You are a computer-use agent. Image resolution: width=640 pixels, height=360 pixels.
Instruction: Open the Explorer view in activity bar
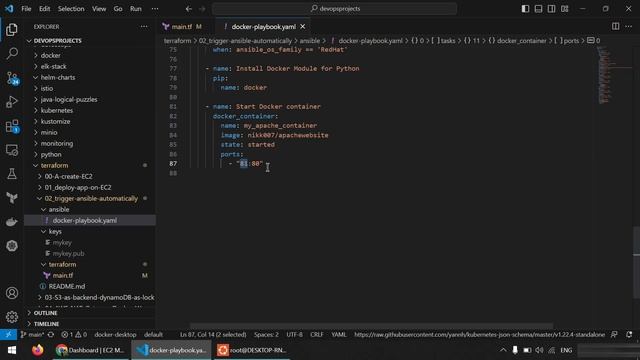click(x=12, y=29)
